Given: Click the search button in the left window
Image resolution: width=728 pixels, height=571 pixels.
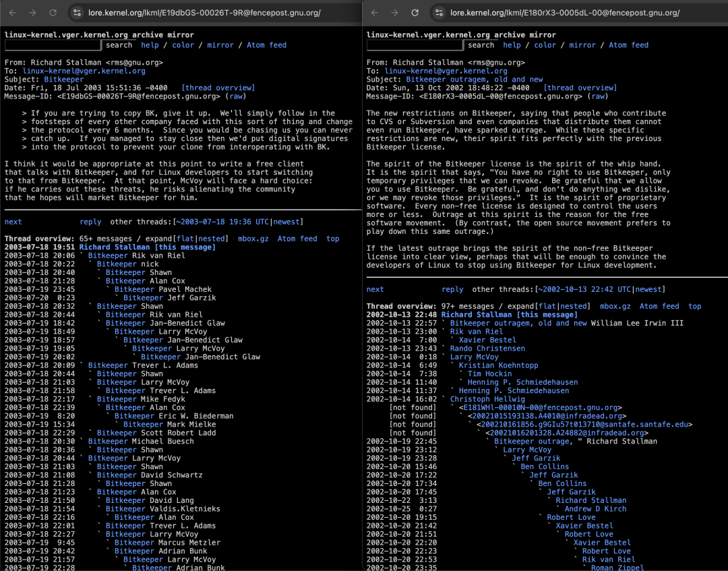Looking at the screenshot, I should click(x=119, y=45).
